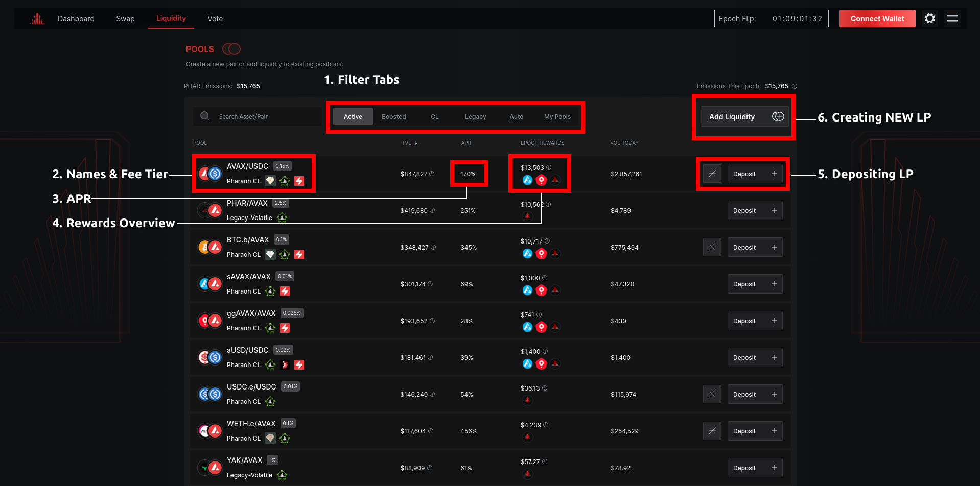This screenshot has height=486, width=980.
Task: Click the BTC.b/AVAX pair token icon
Action: [x=210, y=247]
